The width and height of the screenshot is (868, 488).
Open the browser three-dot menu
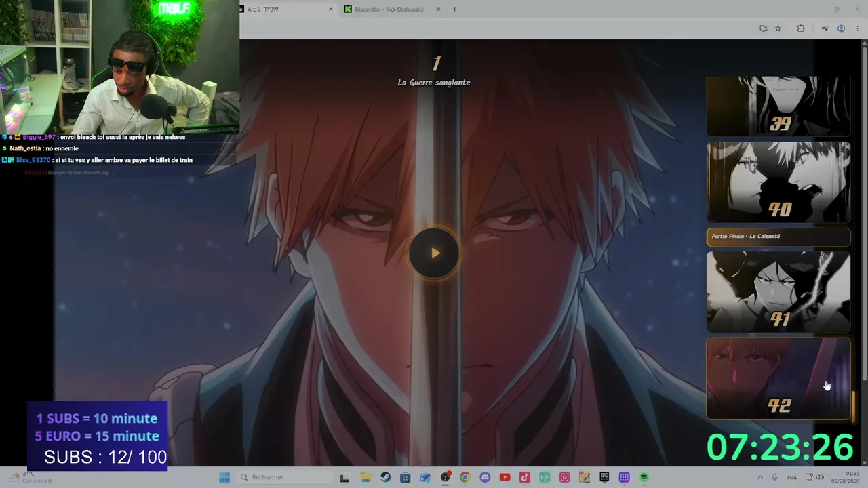pyautogui.click(x=857, y=28)
